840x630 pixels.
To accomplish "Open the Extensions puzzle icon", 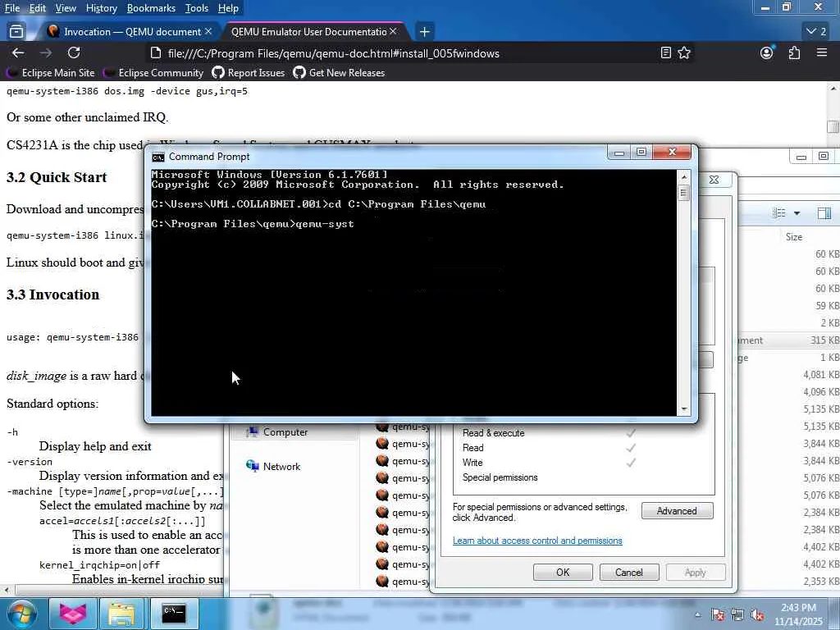I will (x=794, y=53).
